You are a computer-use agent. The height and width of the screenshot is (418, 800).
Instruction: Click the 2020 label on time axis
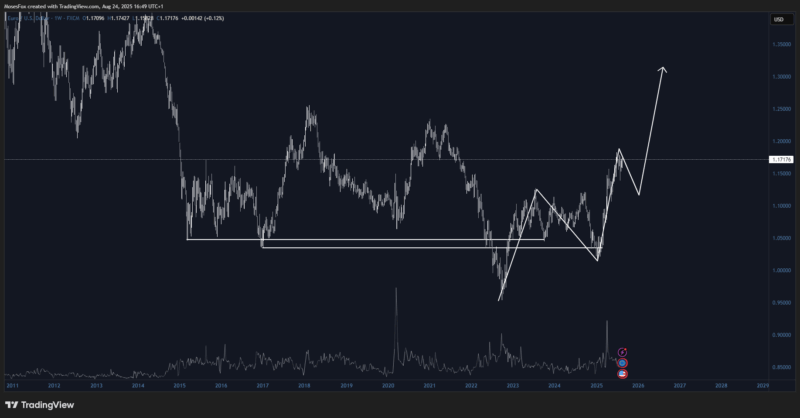(x=387, y=384)
